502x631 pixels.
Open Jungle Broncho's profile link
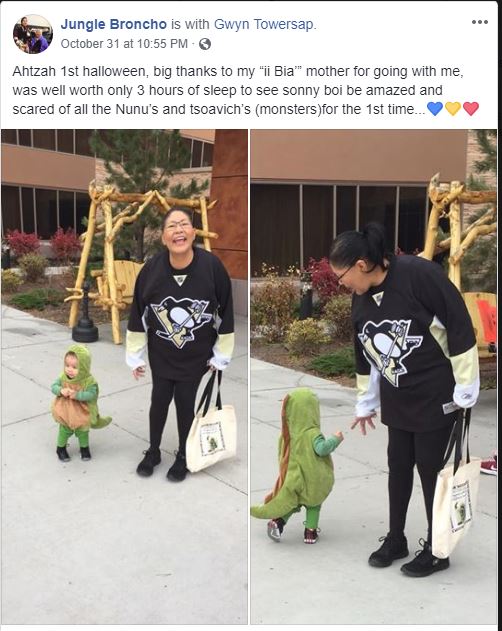click(x=114, y=24)
